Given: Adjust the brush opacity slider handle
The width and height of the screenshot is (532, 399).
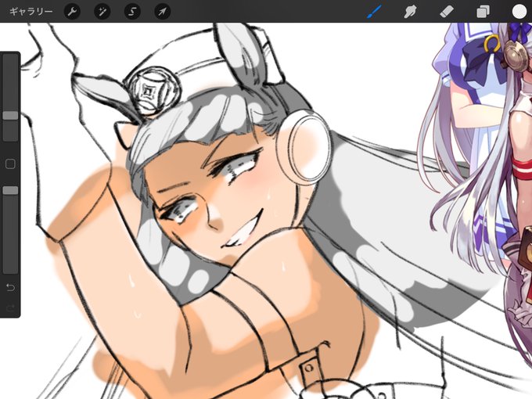Looking at the screenshot, I should 10,190.
